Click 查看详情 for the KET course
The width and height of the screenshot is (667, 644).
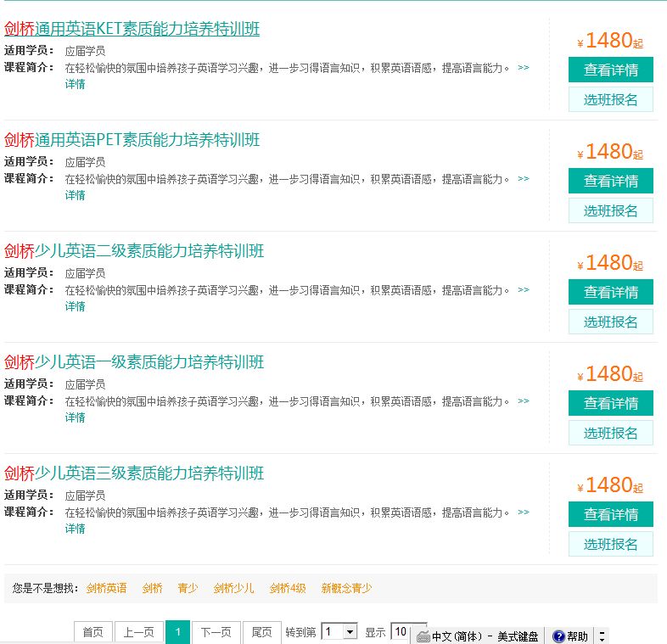pos(610,70)
